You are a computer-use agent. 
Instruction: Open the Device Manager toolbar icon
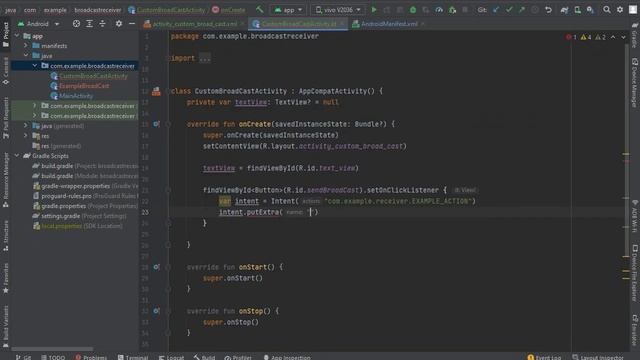point(577,9)
